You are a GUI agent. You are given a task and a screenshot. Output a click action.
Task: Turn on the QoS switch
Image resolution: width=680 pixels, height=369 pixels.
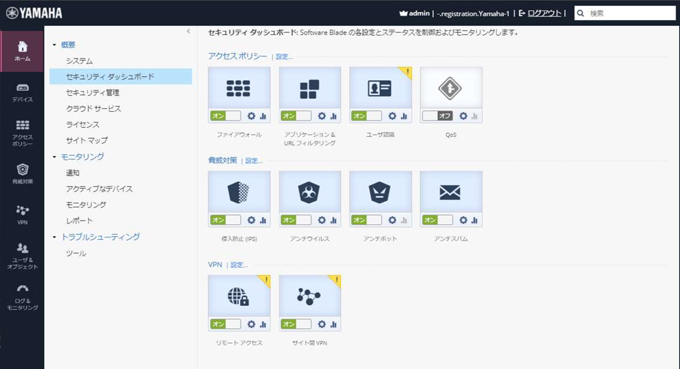(x=438, y=116)
